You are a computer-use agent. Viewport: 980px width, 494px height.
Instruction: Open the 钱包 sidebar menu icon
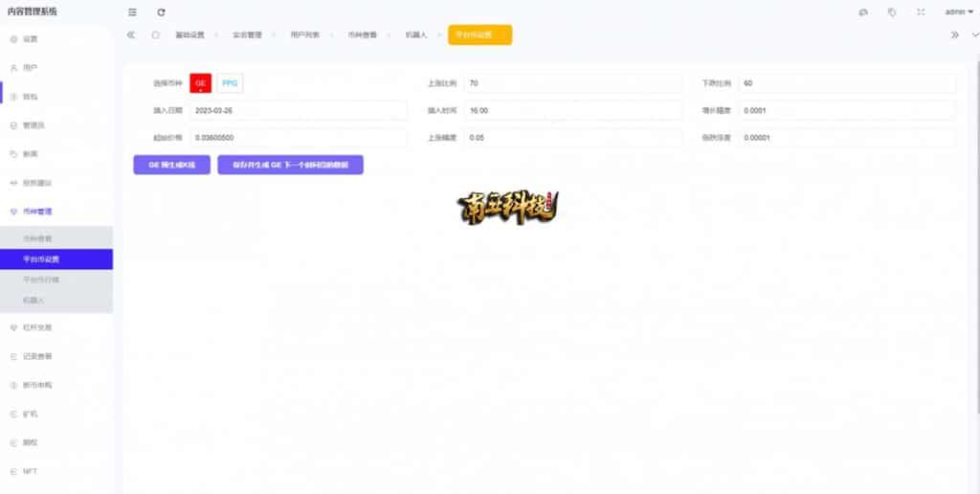coord(13,97)
